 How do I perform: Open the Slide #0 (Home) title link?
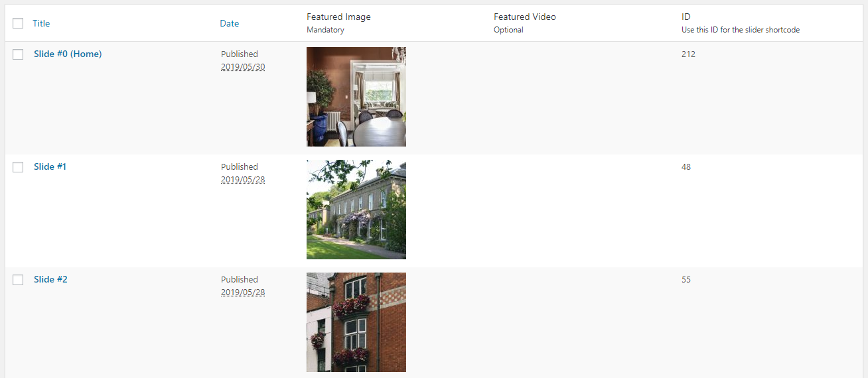coord(68,54)
